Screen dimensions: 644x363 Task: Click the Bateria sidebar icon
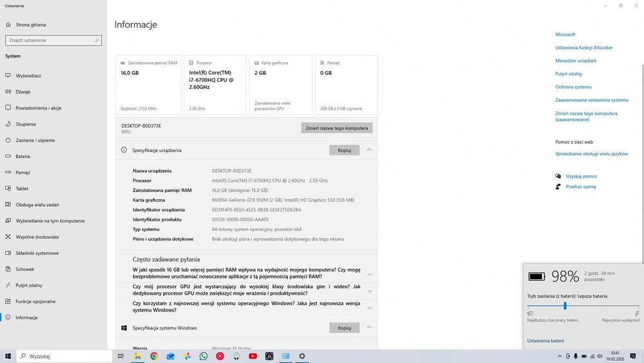8,156
